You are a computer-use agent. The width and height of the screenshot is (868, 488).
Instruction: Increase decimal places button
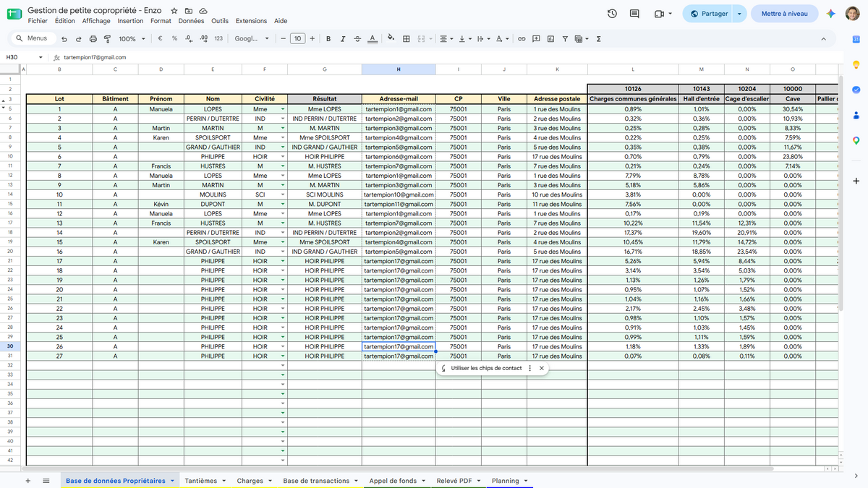204,39
